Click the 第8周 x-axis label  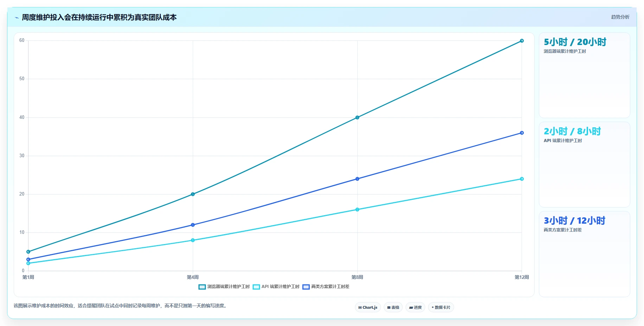coord(357,277)
